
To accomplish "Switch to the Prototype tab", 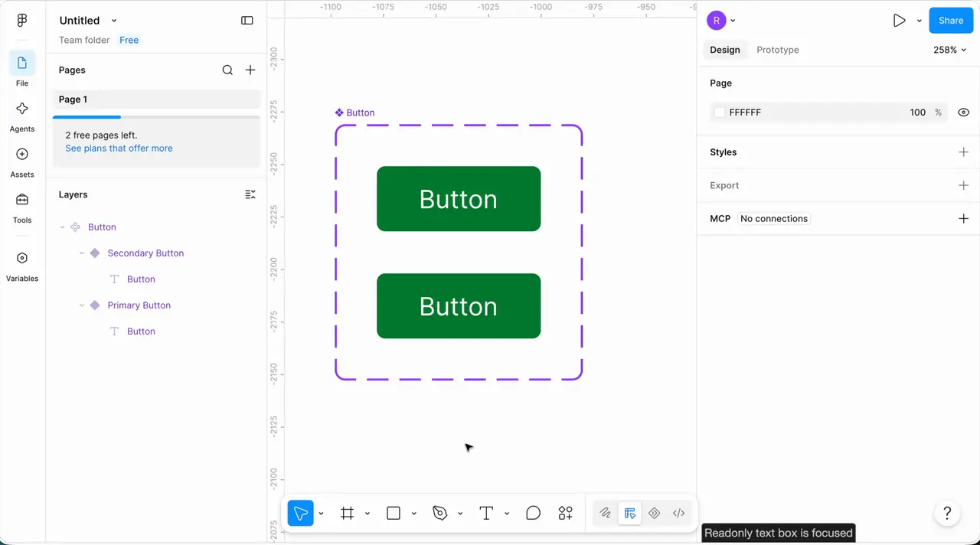I will pyautogui.click(x=778, y=50).
